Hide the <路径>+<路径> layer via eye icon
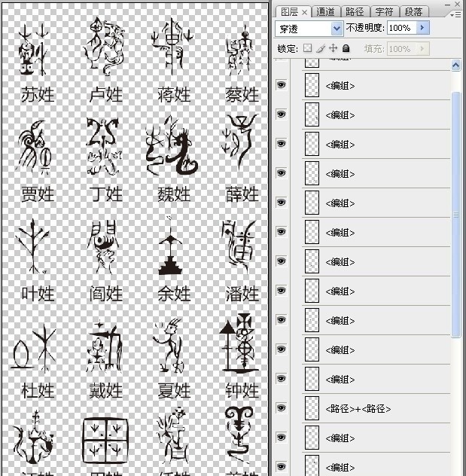466x476 pixels. tap(282, 408)
